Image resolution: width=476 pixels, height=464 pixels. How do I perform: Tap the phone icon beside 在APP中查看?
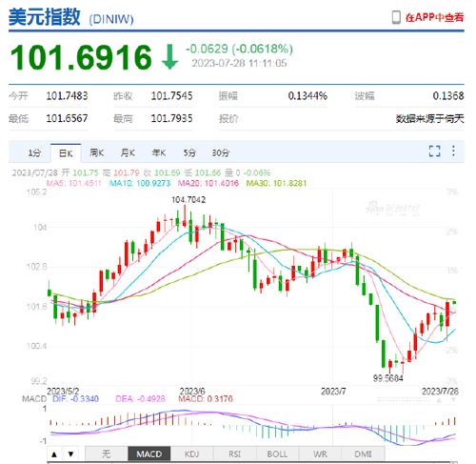pos(396,17)
